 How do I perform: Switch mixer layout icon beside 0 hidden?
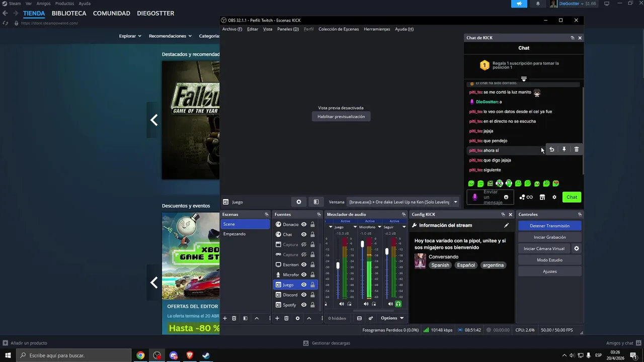point(359,318)
